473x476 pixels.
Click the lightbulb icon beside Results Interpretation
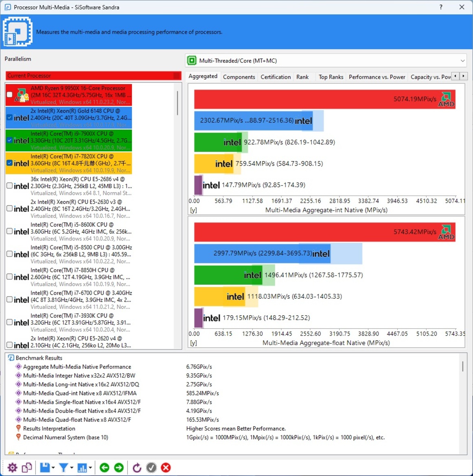[19, 428]
